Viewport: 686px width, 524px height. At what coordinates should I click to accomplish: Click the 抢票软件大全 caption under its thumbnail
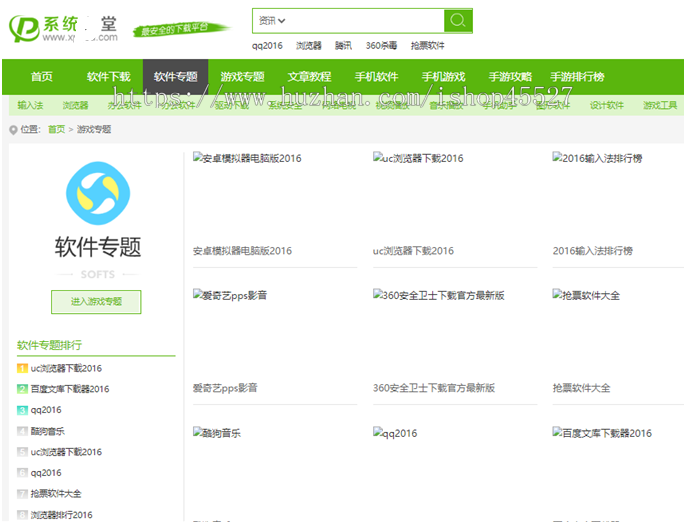point(581,388)
